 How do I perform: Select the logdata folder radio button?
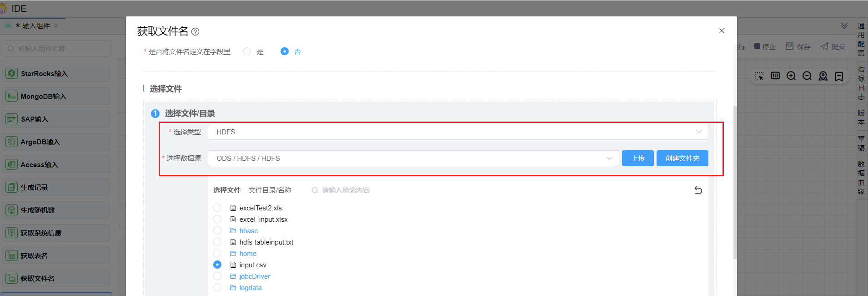pyautogui.click(x=217, y=287)
